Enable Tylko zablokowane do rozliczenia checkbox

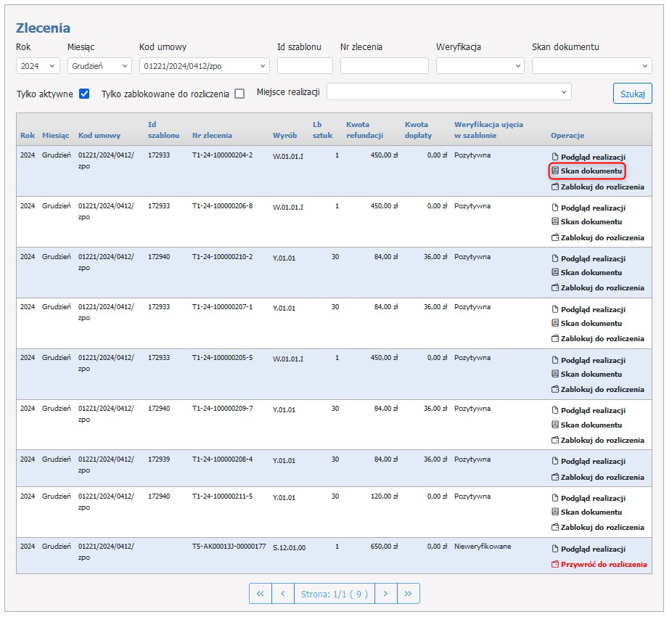pyautogui.click(x=239, y=94)
